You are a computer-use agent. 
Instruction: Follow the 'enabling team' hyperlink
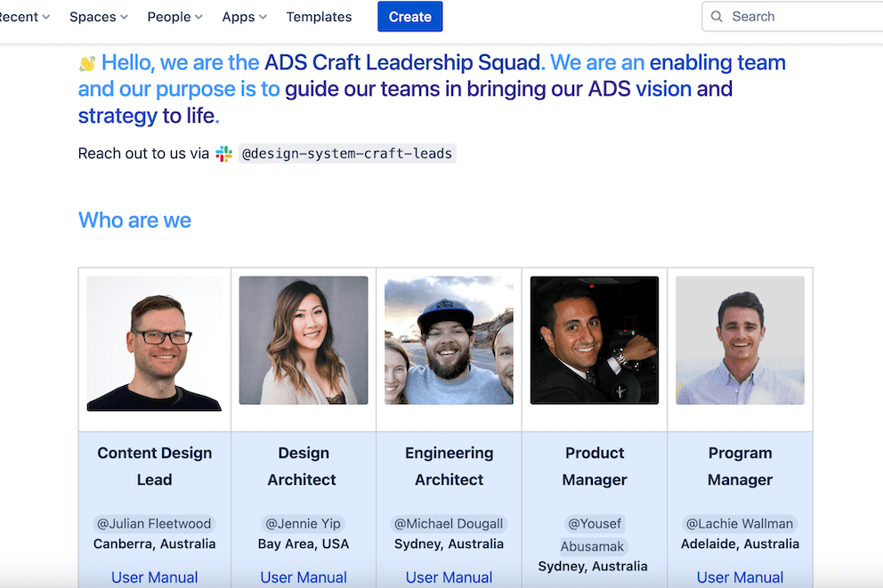click(718, 62)
